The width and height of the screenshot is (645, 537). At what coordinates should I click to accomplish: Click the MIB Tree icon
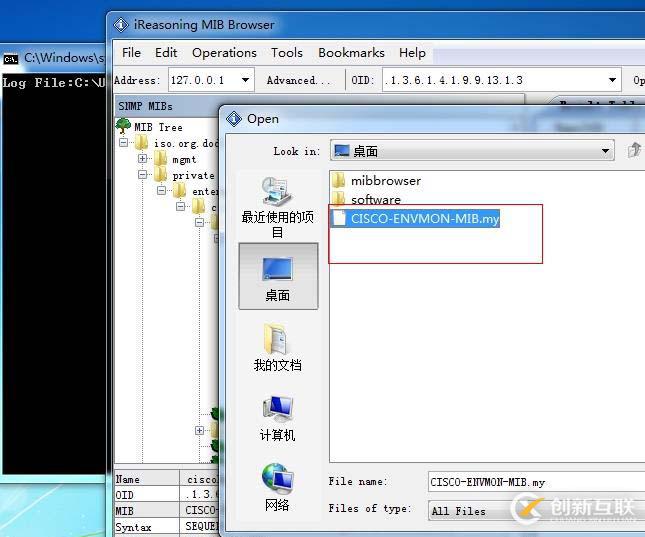tap(123, 126)
